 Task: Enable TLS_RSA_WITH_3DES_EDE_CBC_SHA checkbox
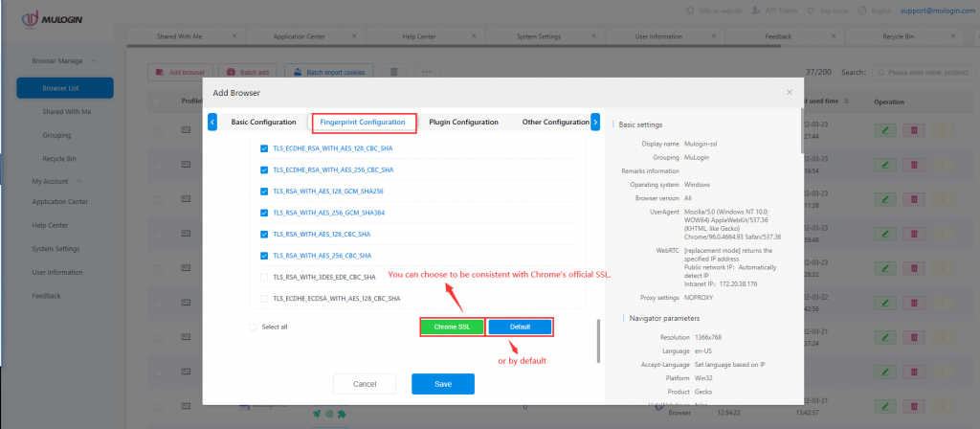[x=265, y=278]
